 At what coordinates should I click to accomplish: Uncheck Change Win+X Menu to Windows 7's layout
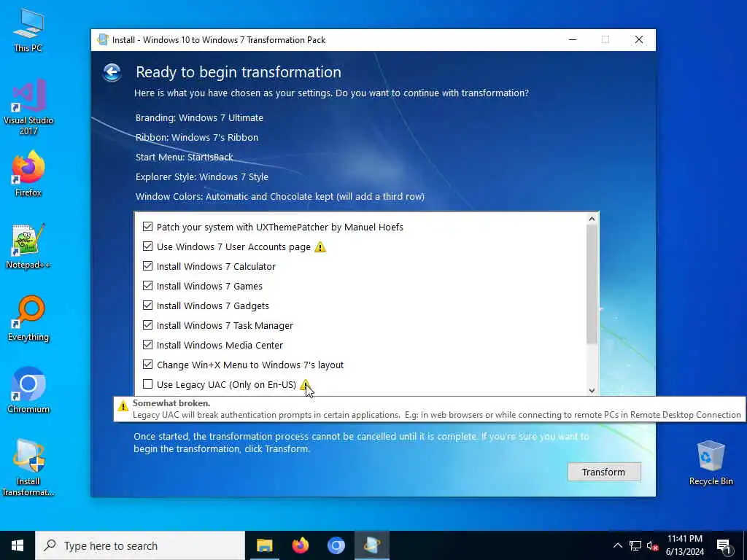pos(147,365)
